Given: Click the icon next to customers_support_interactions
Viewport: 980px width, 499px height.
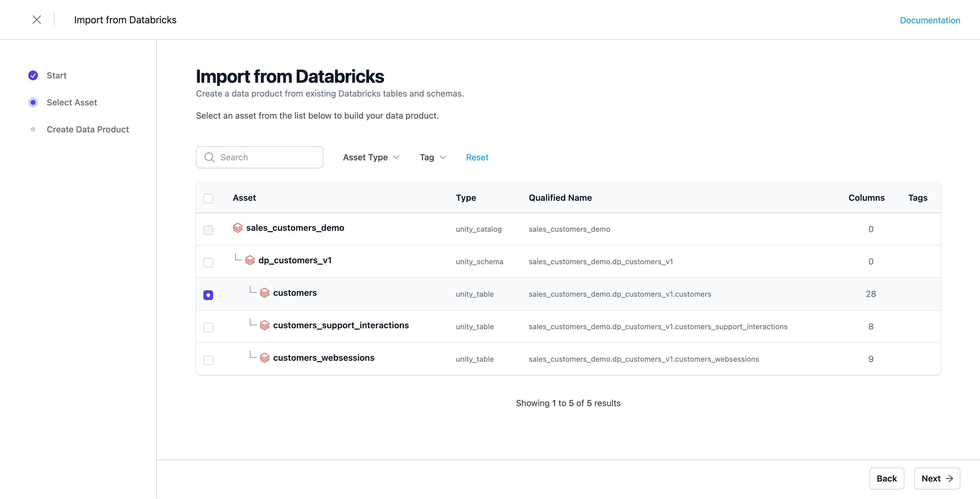Looking at the screenshot, I should (x=264, y=326).
